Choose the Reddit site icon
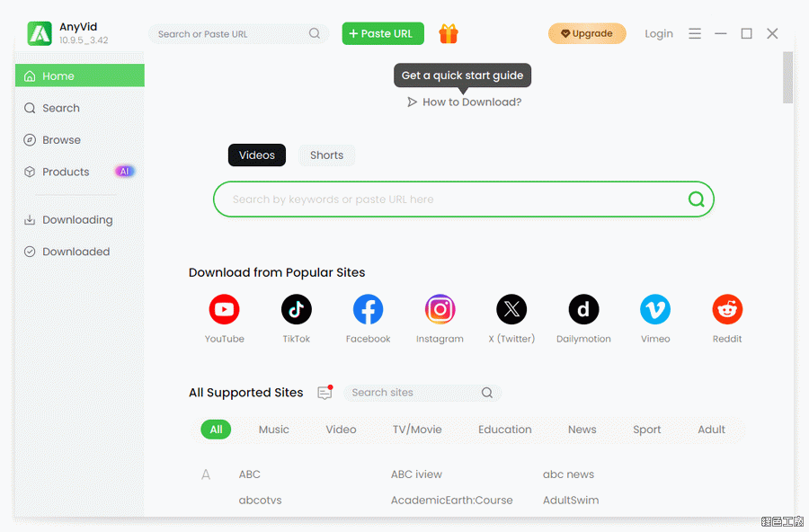Screen dimensions: 809x532 [x=727, y=310]
